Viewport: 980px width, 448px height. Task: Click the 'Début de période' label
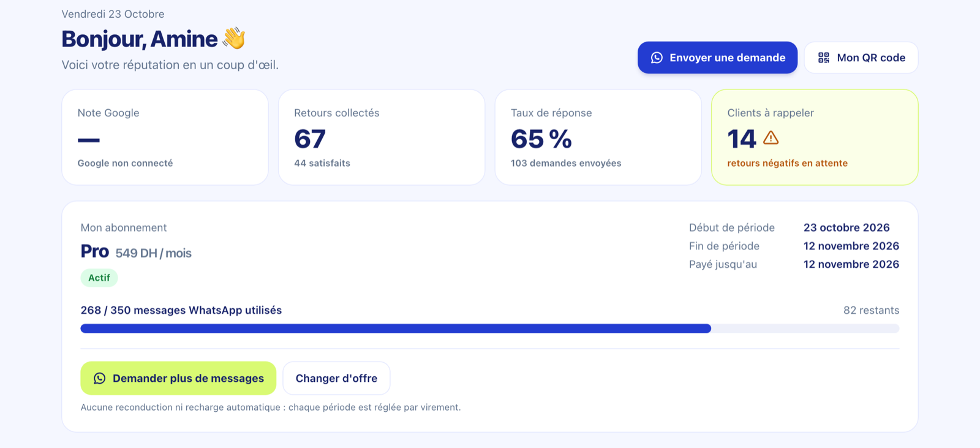732,227
